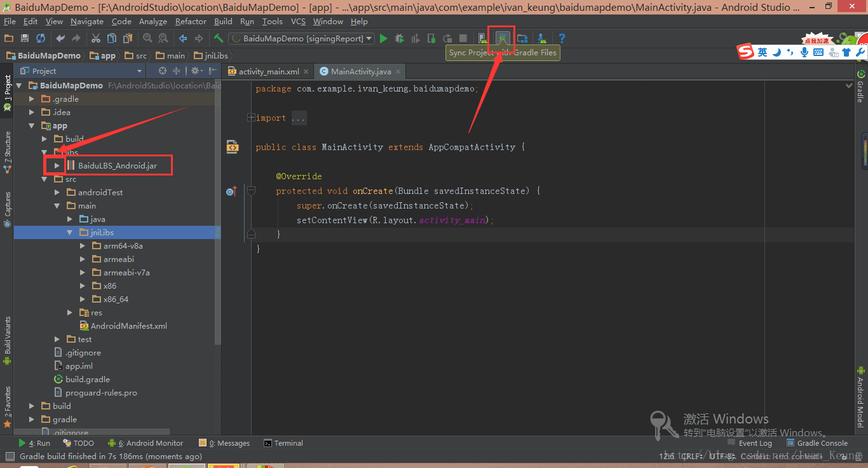
Task: Collapse the onCreate method fold marker
Action: coord(251,191)
